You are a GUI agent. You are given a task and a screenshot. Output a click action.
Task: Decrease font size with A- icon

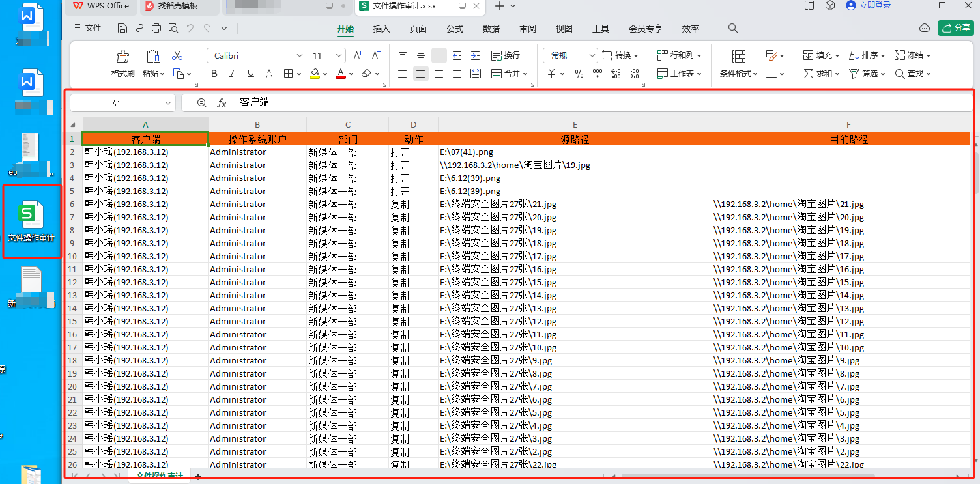pyautogui.click(x=376, y=55)
